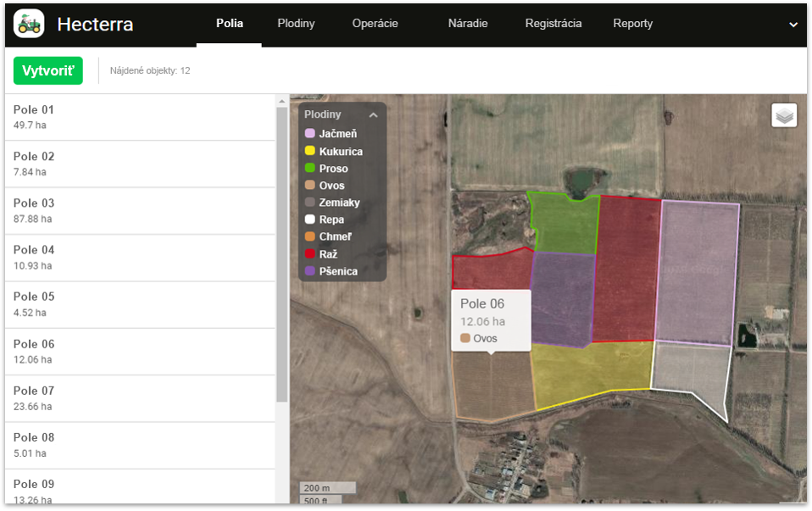Image resolution: width=812 pixels, height=511 pixels.
Task: Open the map layers switcher icon
Action: pos(784,115)
